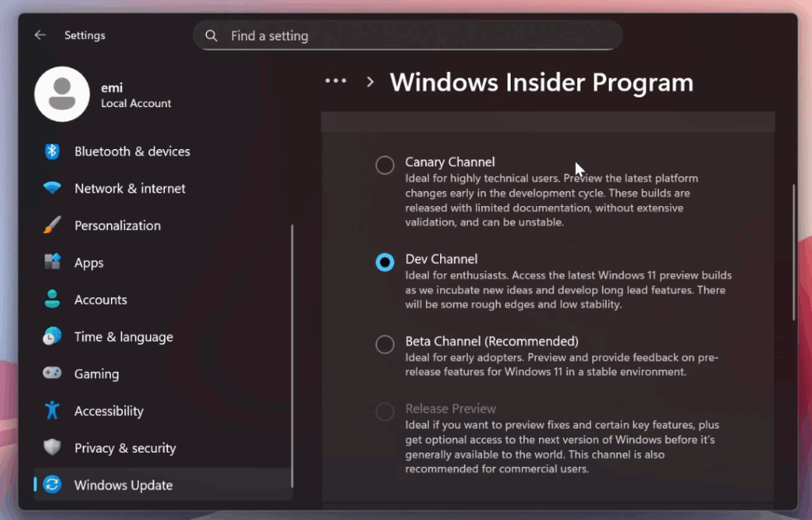Click the Gaming controller icon
This screenshot has width=812, height=520.
[52, 373]
